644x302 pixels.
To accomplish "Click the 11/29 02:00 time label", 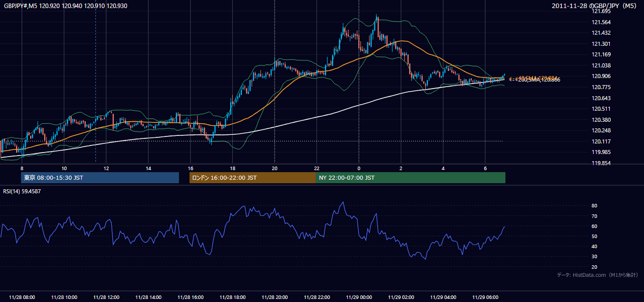I will [401, 297].
